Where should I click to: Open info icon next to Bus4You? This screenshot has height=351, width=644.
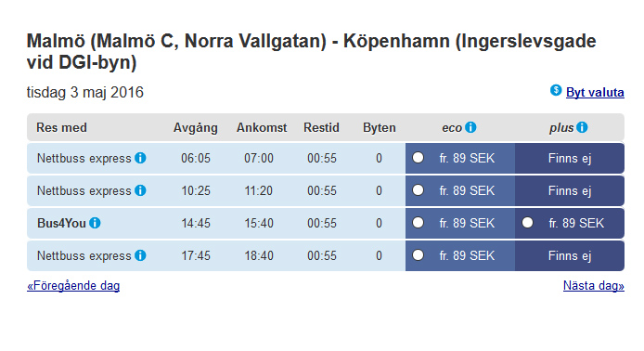[95, 223]
